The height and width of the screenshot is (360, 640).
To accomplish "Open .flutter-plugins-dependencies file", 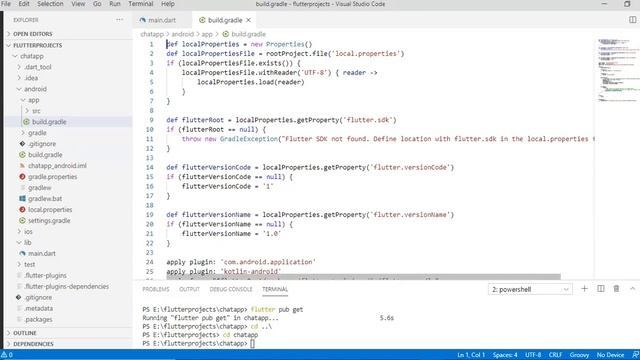I will 67,287.
